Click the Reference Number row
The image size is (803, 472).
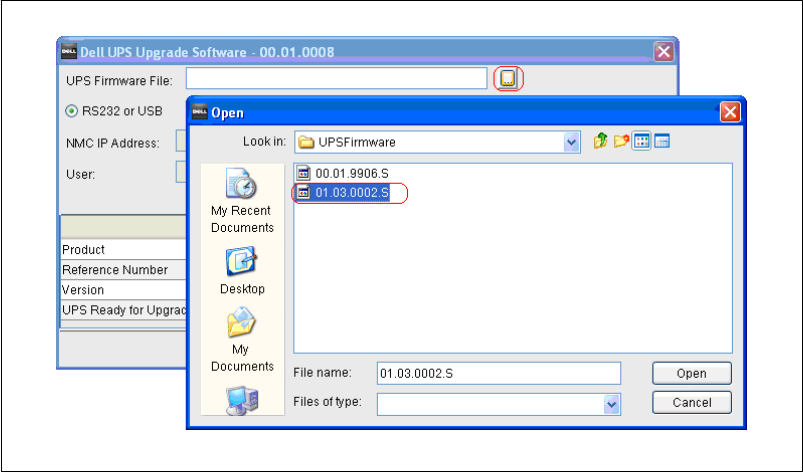point(123,269)
